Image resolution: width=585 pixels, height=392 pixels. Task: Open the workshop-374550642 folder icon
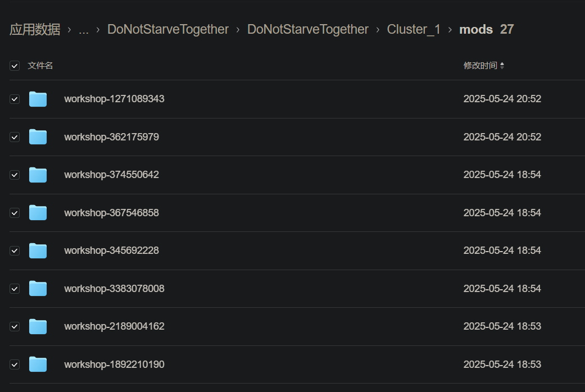(x=38, y=175)
